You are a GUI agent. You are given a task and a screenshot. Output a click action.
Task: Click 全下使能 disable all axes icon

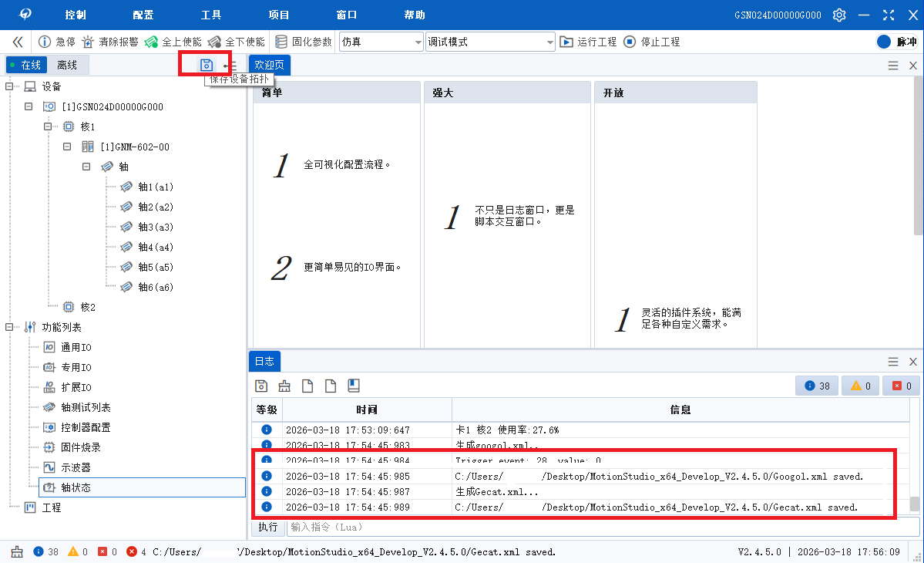[215, 42]
